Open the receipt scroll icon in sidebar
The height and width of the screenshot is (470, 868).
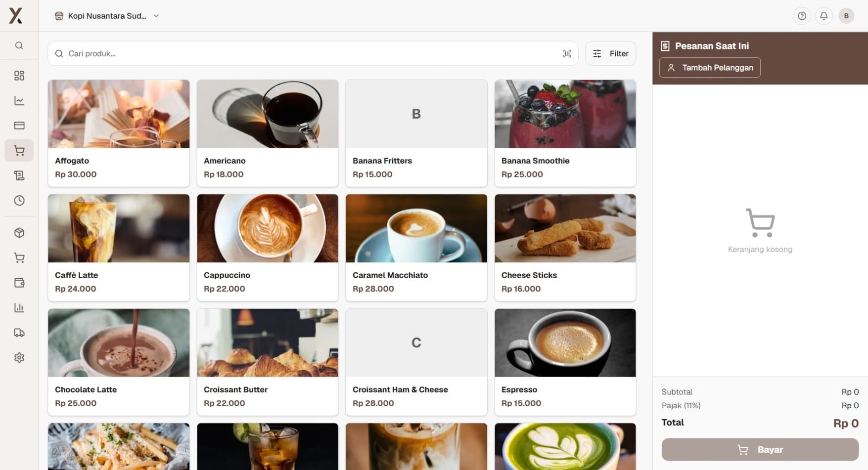[19, 175]
